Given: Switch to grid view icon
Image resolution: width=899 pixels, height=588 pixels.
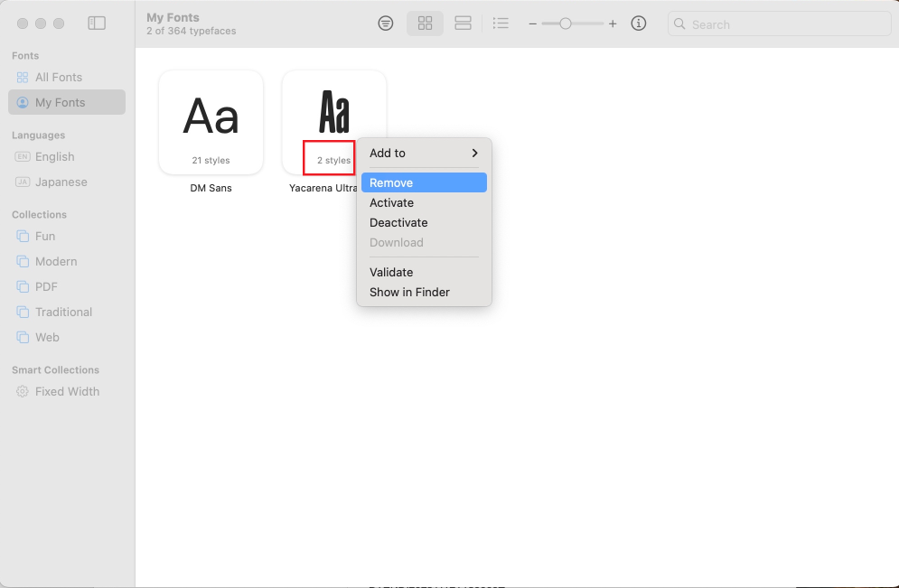Looking at the screenshot, I should [425, 23].
